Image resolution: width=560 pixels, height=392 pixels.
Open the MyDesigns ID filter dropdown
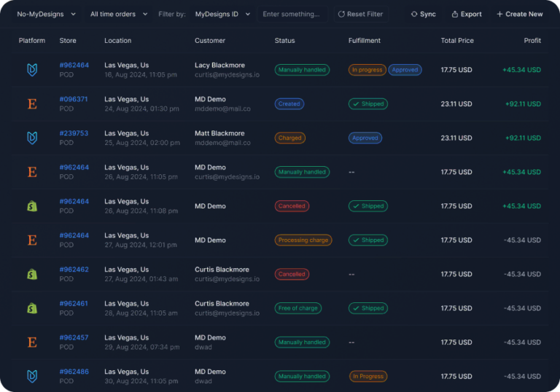(222, 14)
